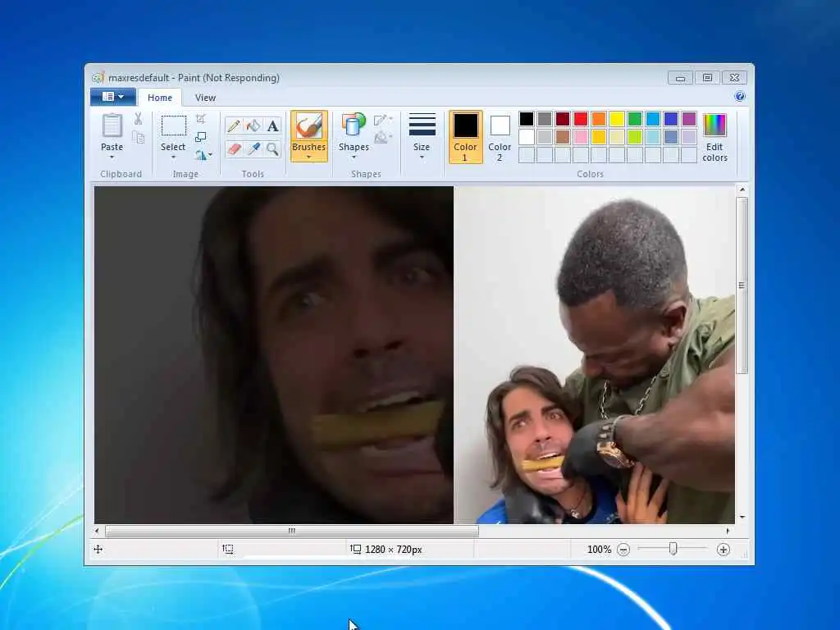The height and width of the screenshot is (630, 840).
Task: Activate Color 1 foreground selector
Action: (466, 137)
